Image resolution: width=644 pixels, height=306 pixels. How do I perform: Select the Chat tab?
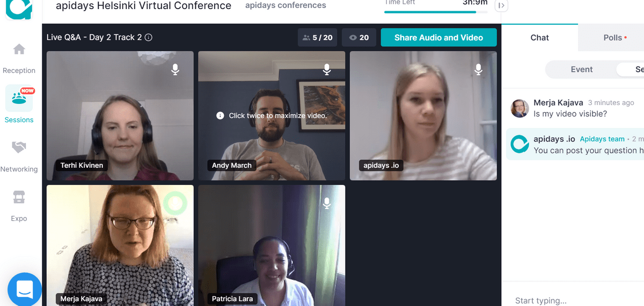(539, 38)
